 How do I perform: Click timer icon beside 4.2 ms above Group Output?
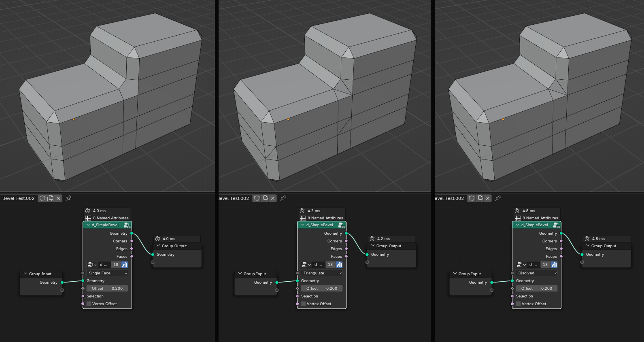372,239
